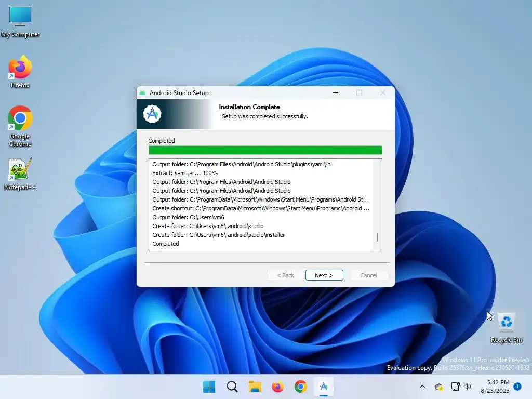
Task: Select the Firefox desktop shortcut
Action: [x=20, y=72]
